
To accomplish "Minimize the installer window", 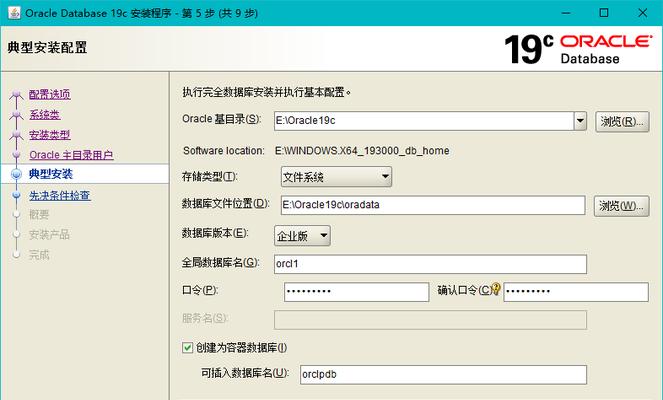I will [x=566, y=13].
